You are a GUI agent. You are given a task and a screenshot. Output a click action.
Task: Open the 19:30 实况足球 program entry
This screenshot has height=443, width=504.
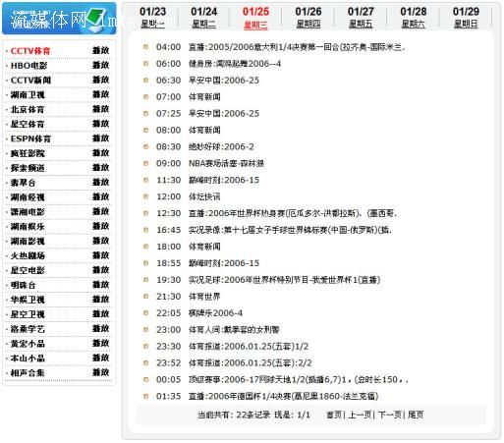284,280
